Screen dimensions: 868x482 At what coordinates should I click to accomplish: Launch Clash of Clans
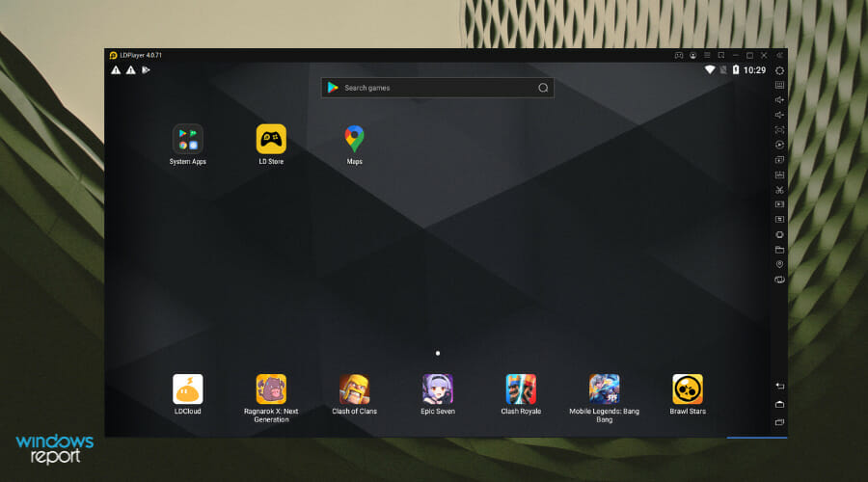354,394
